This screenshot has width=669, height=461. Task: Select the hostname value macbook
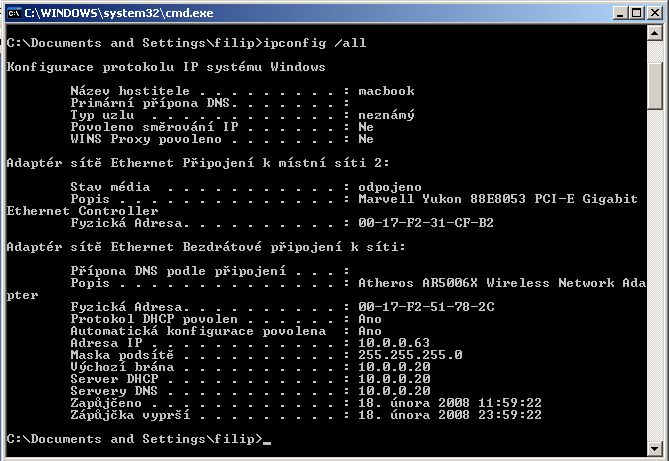coord(386,91)
